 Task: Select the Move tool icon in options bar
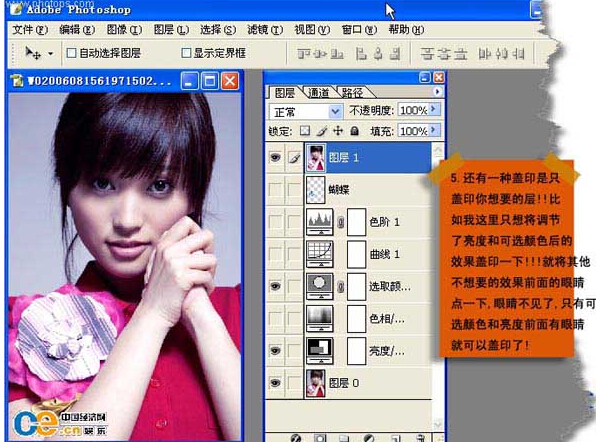point(33,53)
